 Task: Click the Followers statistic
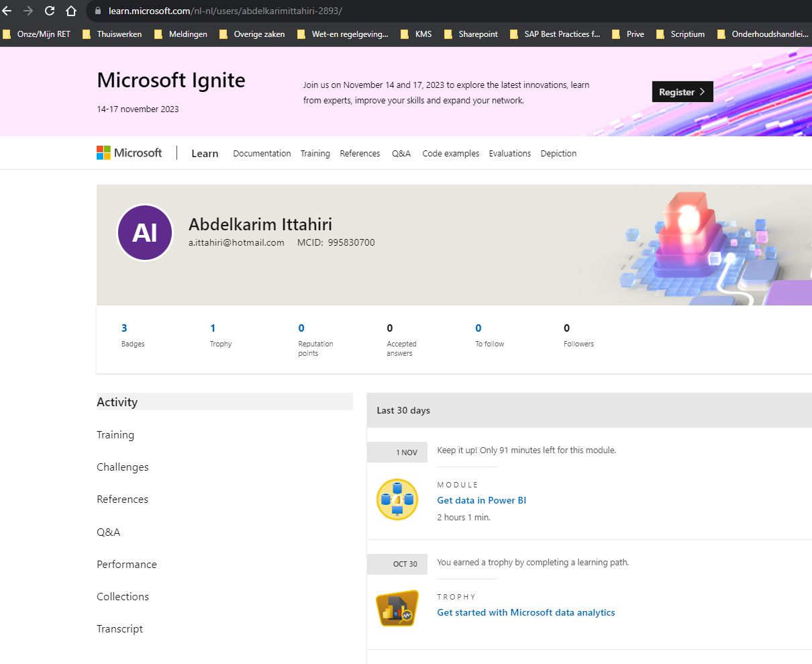[578, 335]
